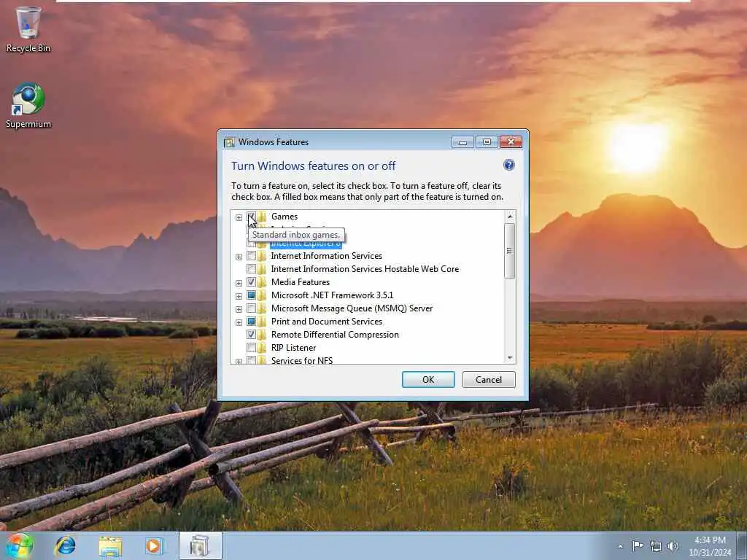This screenshot has height=560, width=747.
Task: Toggle the Print and Document Services checkbox
Action: click(251, 322)
